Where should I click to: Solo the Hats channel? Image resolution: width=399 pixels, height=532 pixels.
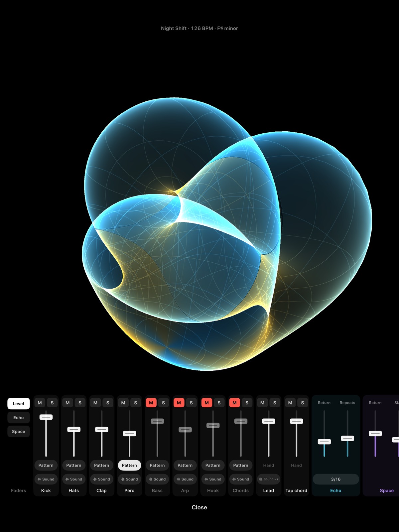(x=80, y=403)
